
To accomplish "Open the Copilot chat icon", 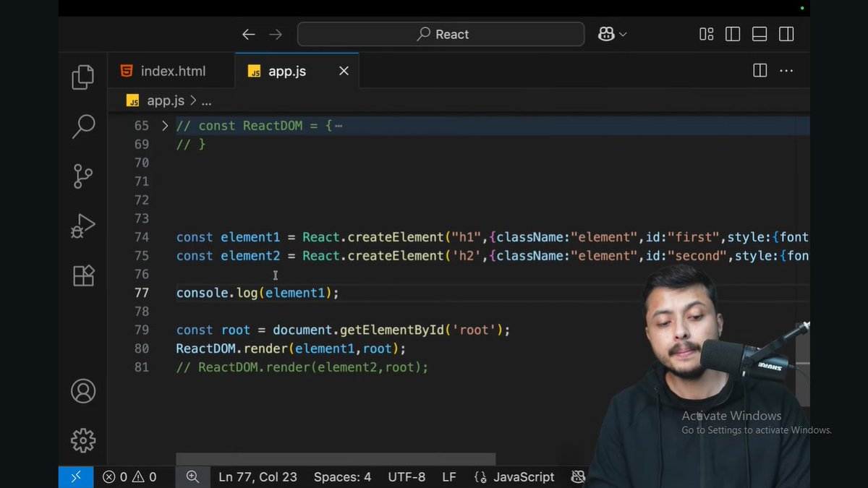I will point(606,34).
